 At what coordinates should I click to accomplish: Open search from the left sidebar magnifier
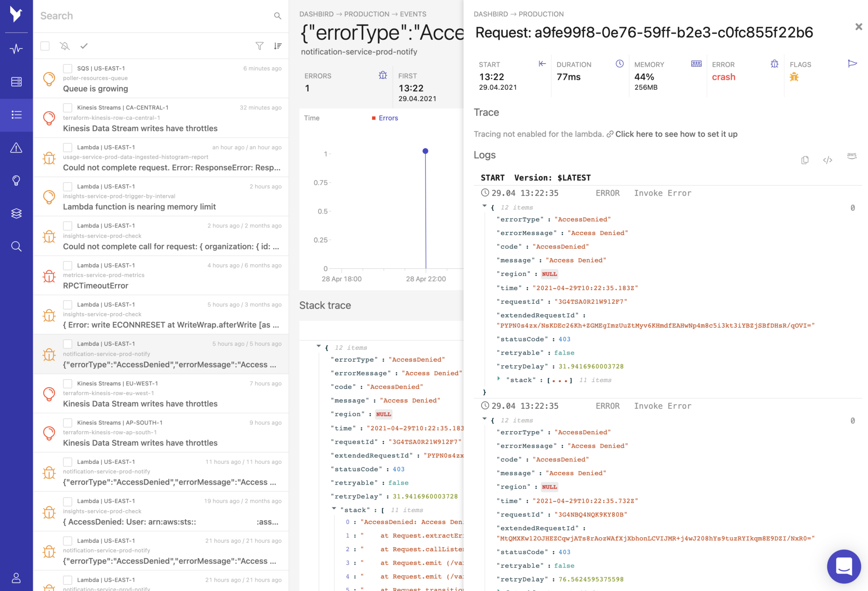pyautogui.click(x=16, y=246)
